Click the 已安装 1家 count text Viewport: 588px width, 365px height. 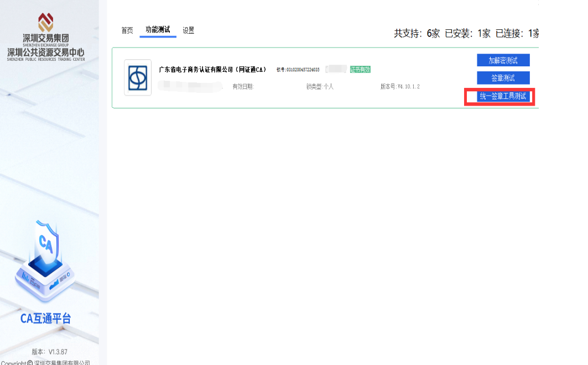(467, 33)
